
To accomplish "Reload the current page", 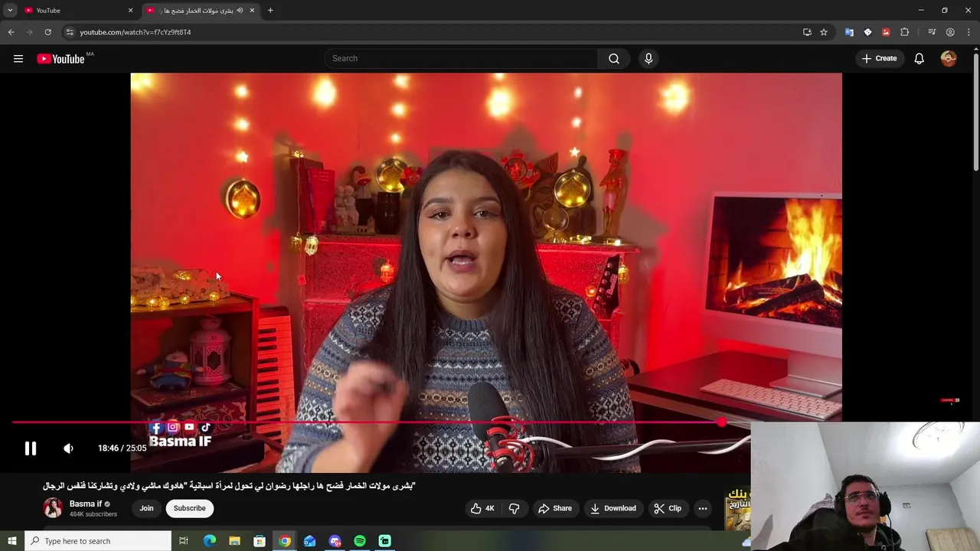I will [x=47, y=32].
